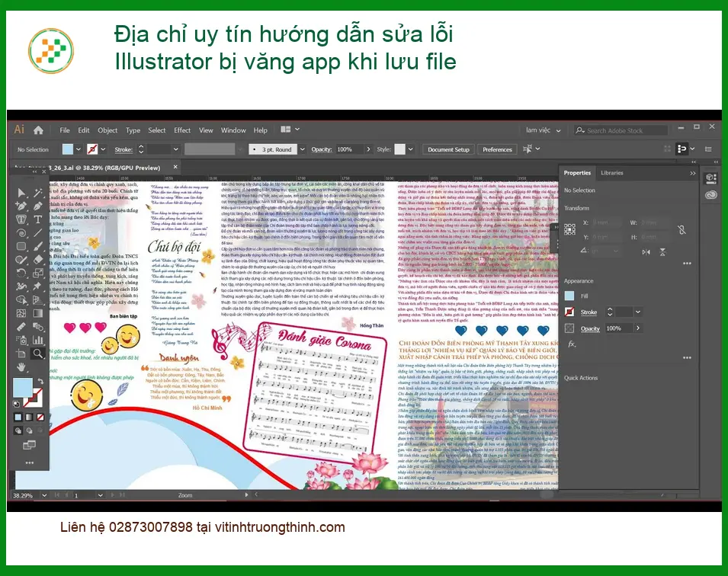The height and width of the screenshot is (576, 728).
Task: Open the Style dropdown arrow
Action: [410, 149]
